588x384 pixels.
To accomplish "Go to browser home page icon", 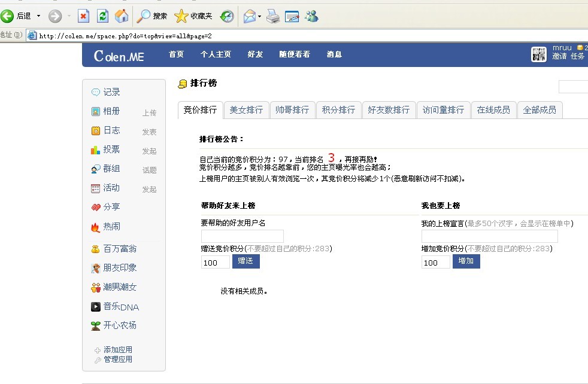I will 122,16.
